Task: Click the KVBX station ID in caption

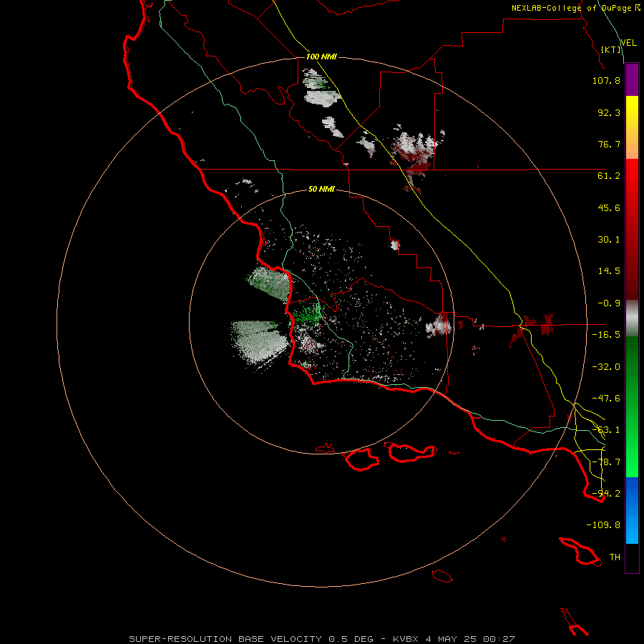Action: (x=405, y=639)
